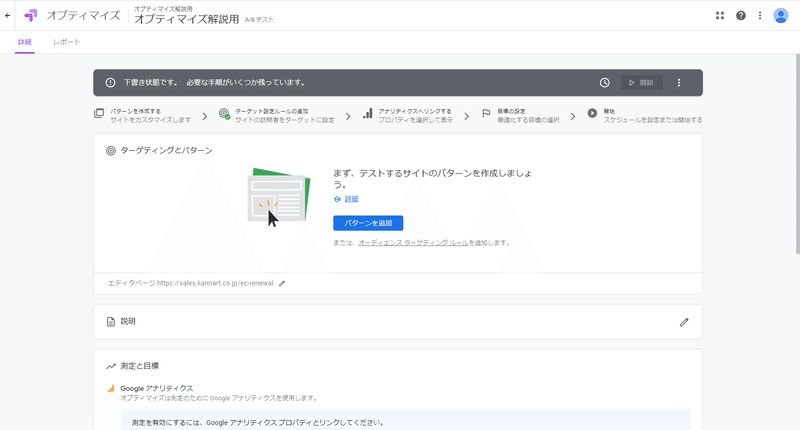
Task: Click the pattern illustration image
Action: point(279,198)
